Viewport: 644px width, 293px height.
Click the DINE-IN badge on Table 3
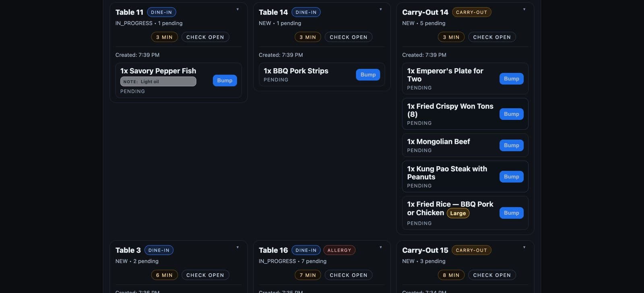click(159, 250)
